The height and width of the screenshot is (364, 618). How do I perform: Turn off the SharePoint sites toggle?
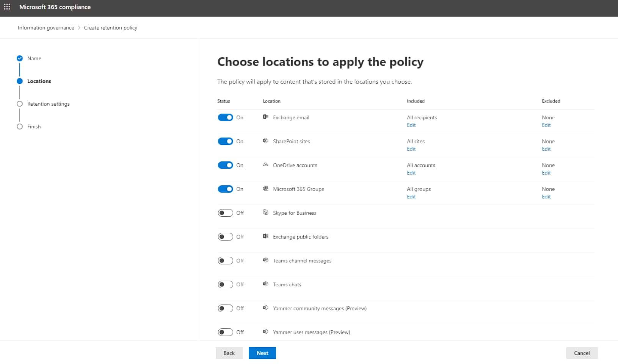click(x=225, y=141)
